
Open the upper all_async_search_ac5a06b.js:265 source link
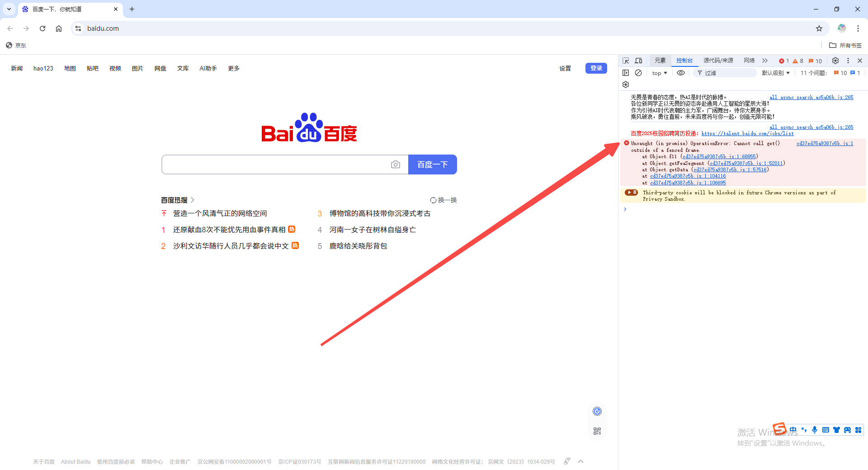[x=811, y=97]
